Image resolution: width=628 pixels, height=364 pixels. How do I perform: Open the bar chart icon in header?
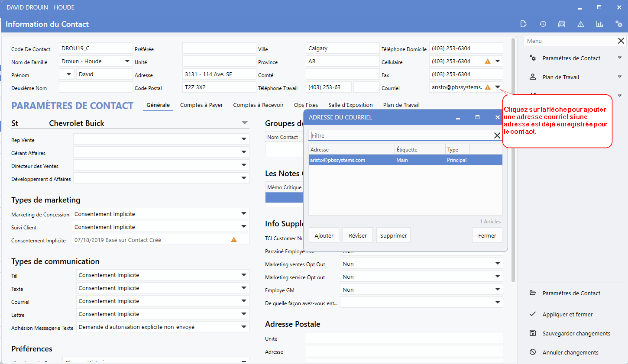coord(600,24)
